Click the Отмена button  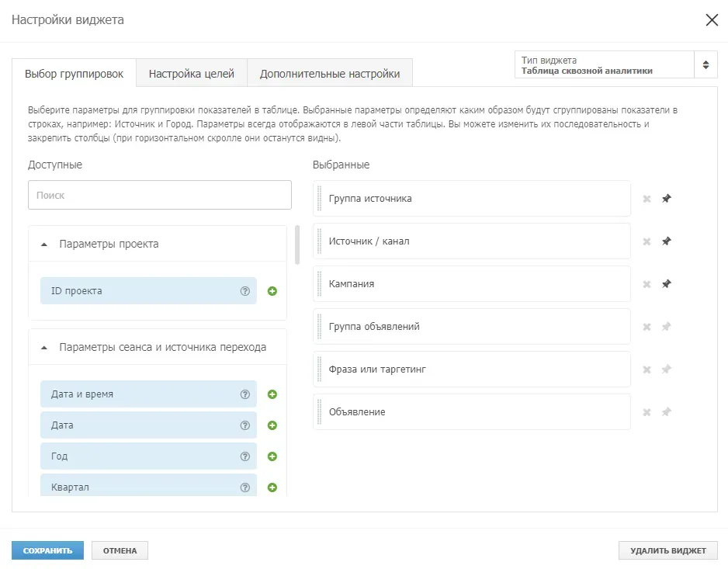coord(120,550)
